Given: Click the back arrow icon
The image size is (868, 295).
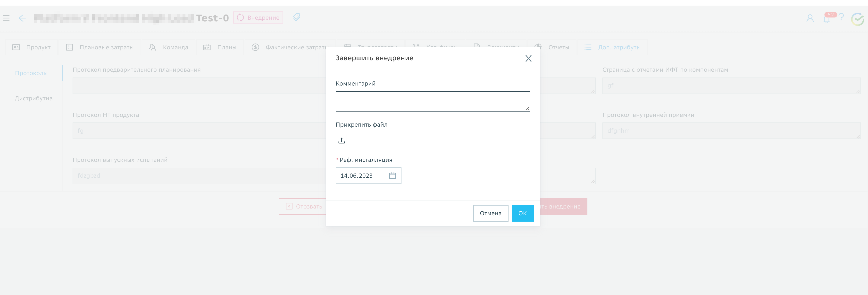Looking at the screenshot, I should click(x=22, y=18).
